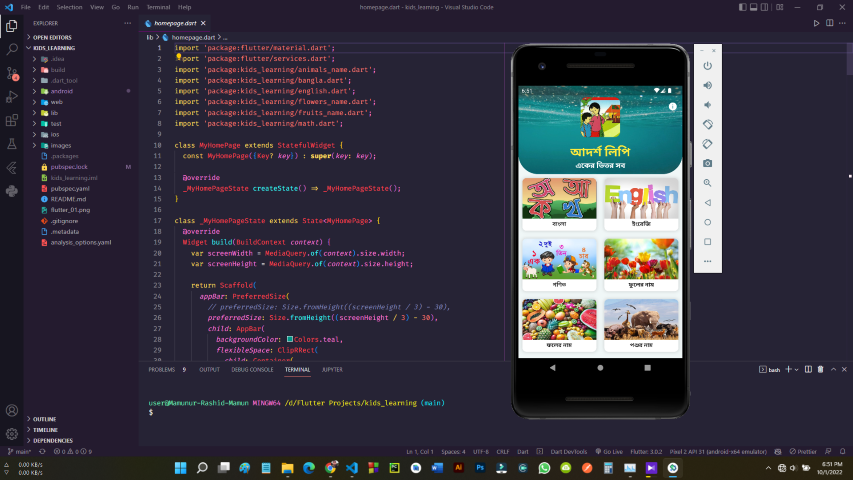Viewport: 853px width, 480px height.
Task: Click Go Live in status bar
Action: pos(609,452)
